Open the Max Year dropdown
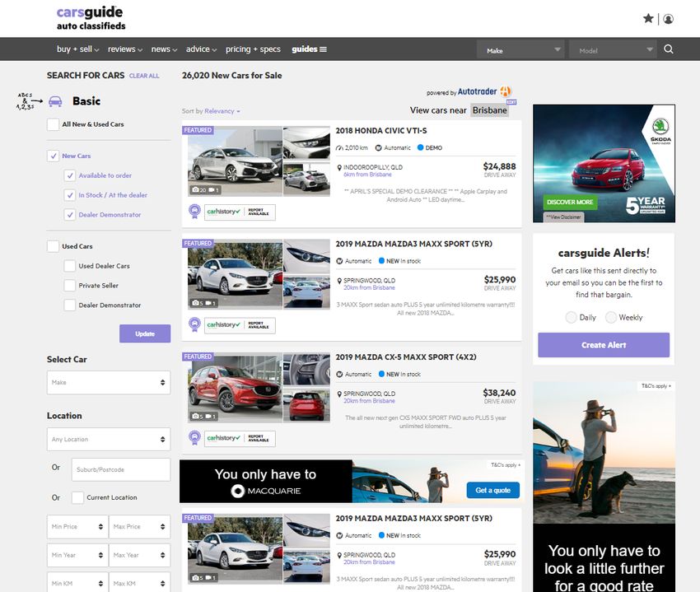The width and height of the screenshot is (700, 592). click(140, 556)
